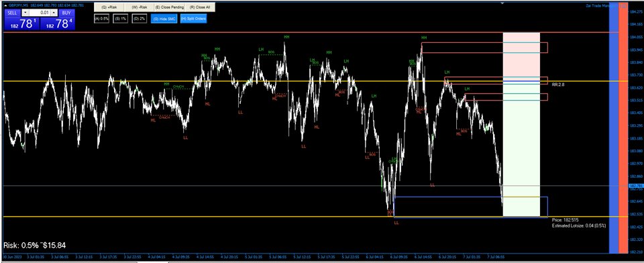Select the (A) 0.5% risk preset

coord(101,19)
